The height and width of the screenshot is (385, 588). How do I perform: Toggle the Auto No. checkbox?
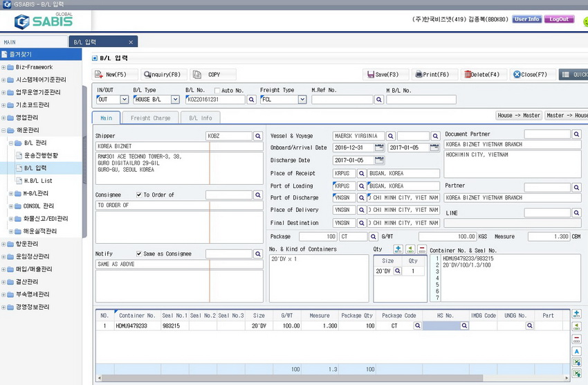217,91
